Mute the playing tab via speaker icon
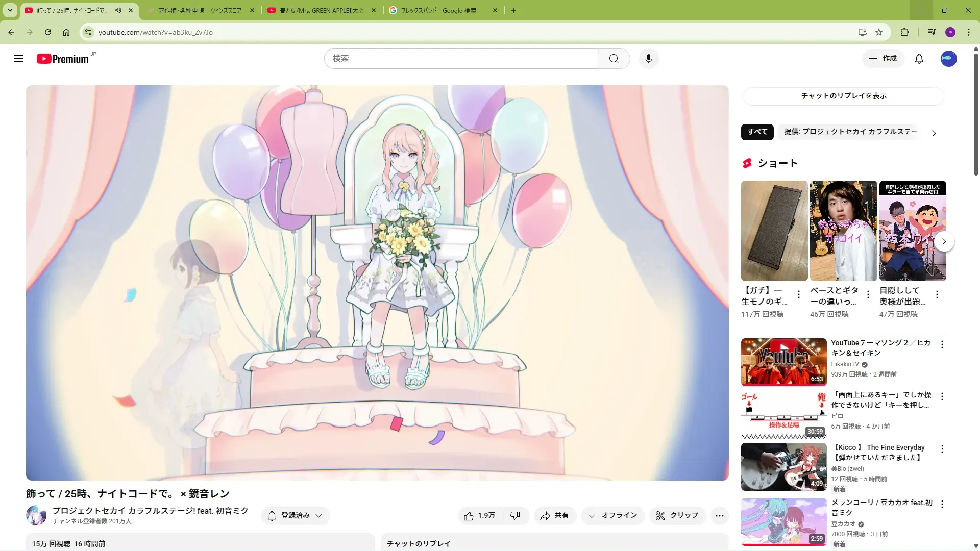This screenshot has width=980, height=551. coord(118,10)
